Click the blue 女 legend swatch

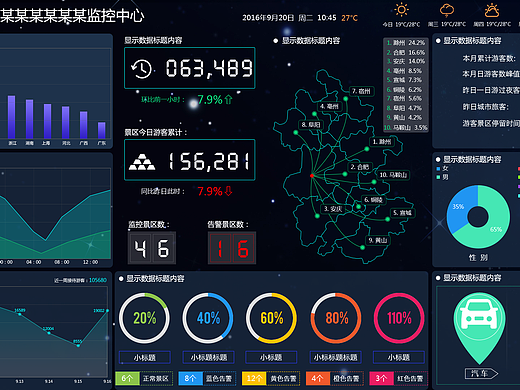[x=438, y=169]
